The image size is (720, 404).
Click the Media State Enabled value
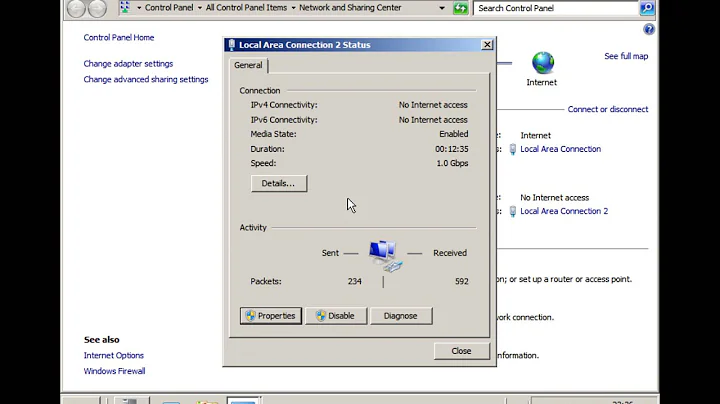pyautogui.click(x=453, y=134)
